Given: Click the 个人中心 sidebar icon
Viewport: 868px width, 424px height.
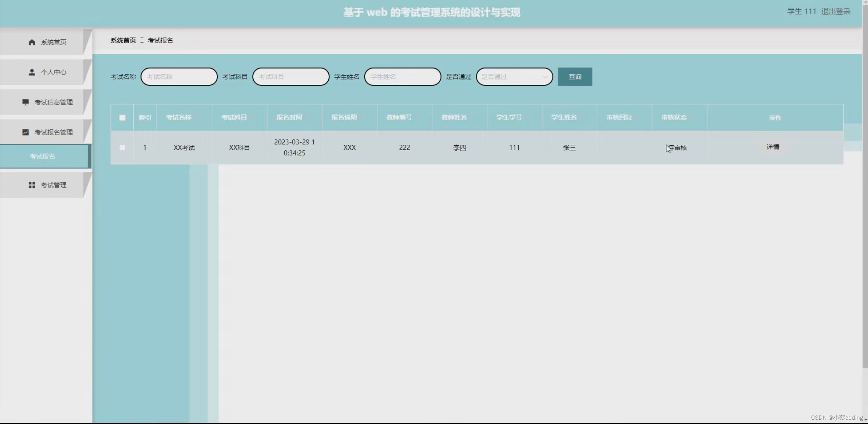Looking at the screenshot, I should pyautogui.click(x=31, y=72).
